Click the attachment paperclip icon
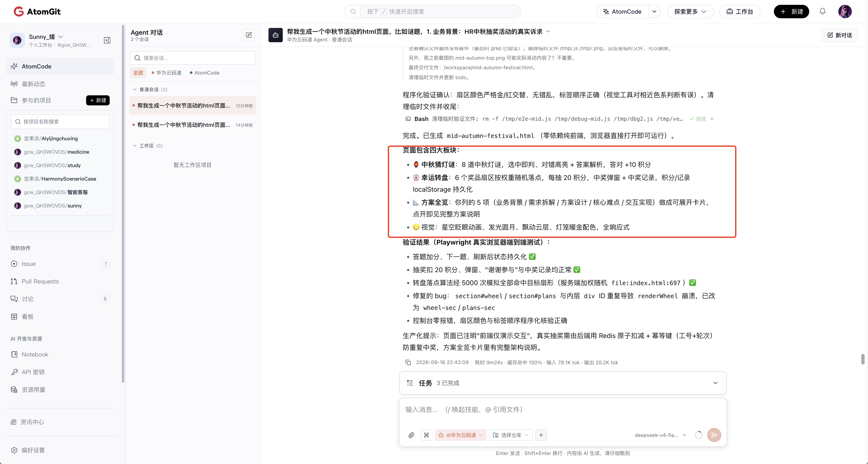Image resolution: width=868 pixels, height=464 pixels. click(411, 435)
